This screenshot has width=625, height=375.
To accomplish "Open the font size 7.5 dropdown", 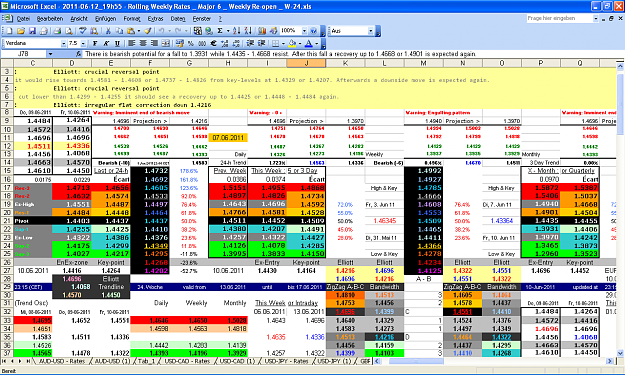I will [83, 43].
